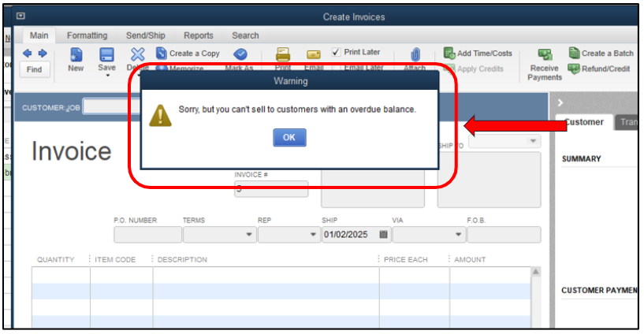Open the Ship date calendar icon
644x334 pixels.
[383, 235]
